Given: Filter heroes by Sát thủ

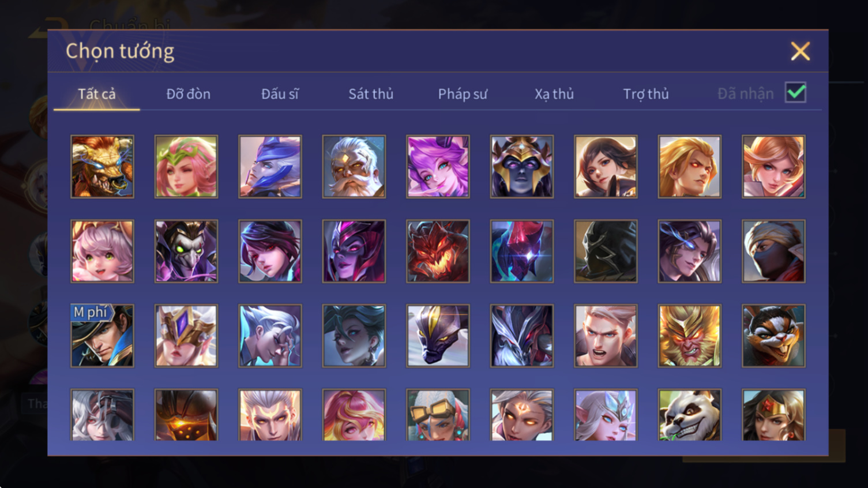Looking at the screenshot, I should (371, 93).
